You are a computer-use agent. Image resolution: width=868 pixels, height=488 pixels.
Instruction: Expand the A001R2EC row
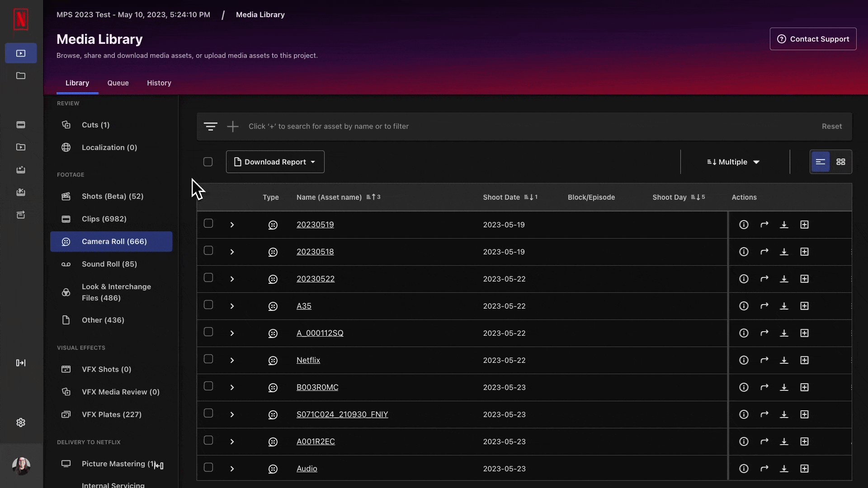(x=232, y=441)
